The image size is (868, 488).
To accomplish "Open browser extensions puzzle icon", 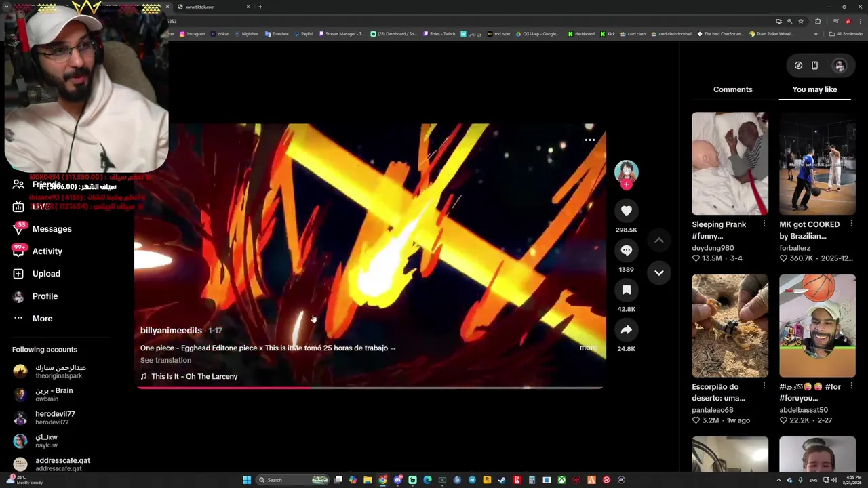I will (818, 21).
